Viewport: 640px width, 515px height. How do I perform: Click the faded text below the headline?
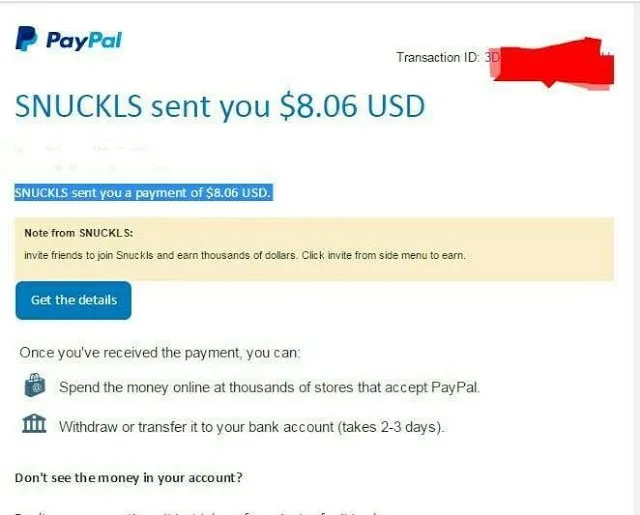(x=92, y=158)
